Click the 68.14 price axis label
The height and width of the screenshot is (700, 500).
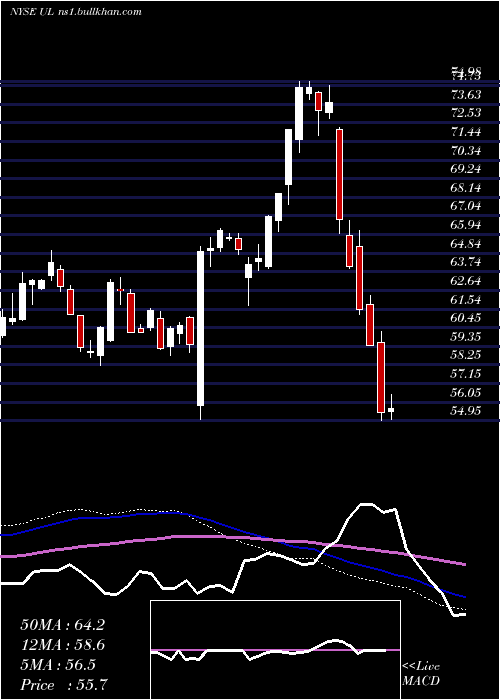click(x=466, y=188)
